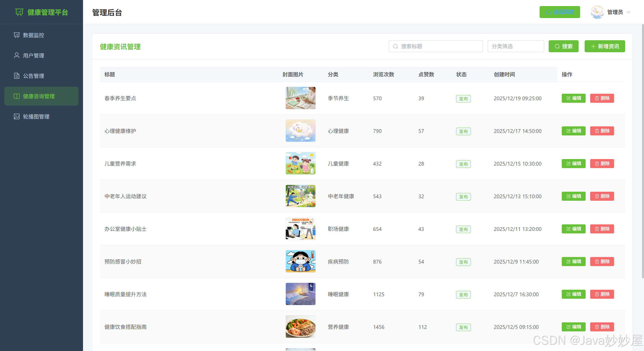Click the 轮播图管理 picture icon
The height and width of the screenshot is (351, 644).
[x=17, y=117]
